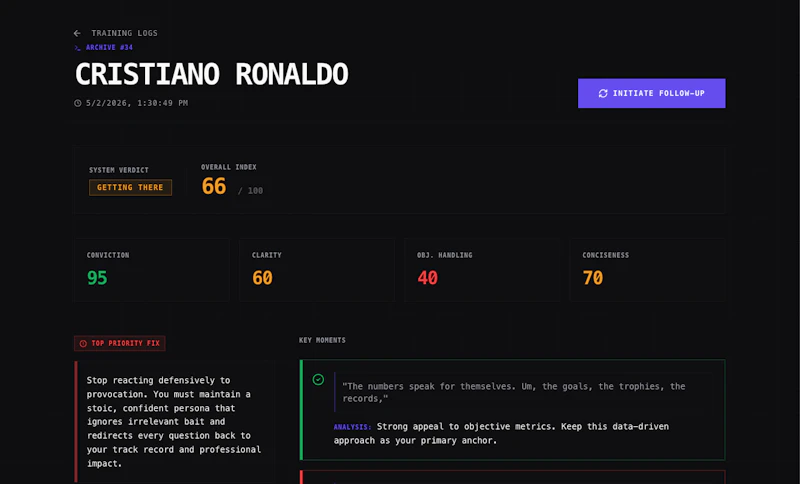Click the Conviction value 95
Viewport: 800px width, 484px height.
pyautogui.click(x=97, y=278)
